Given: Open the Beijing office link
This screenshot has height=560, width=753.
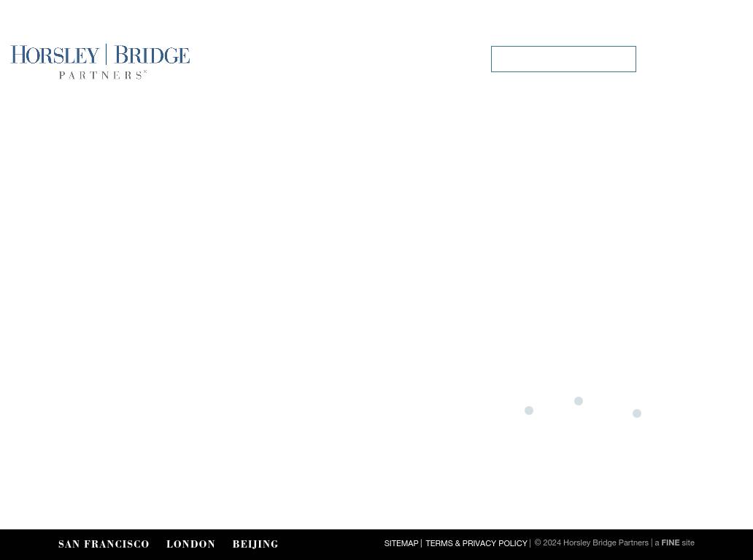Looking at the screenshot, I should [255, 545].
